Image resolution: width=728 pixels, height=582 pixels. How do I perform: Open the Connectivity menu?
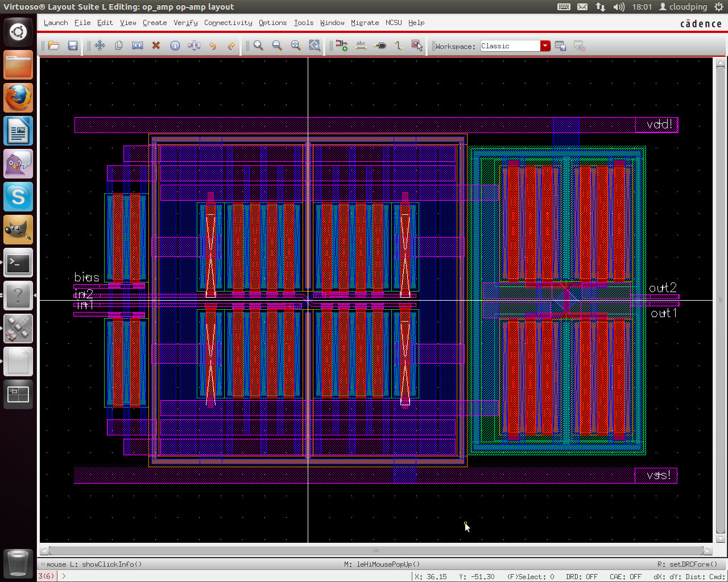tap(228, 23)
